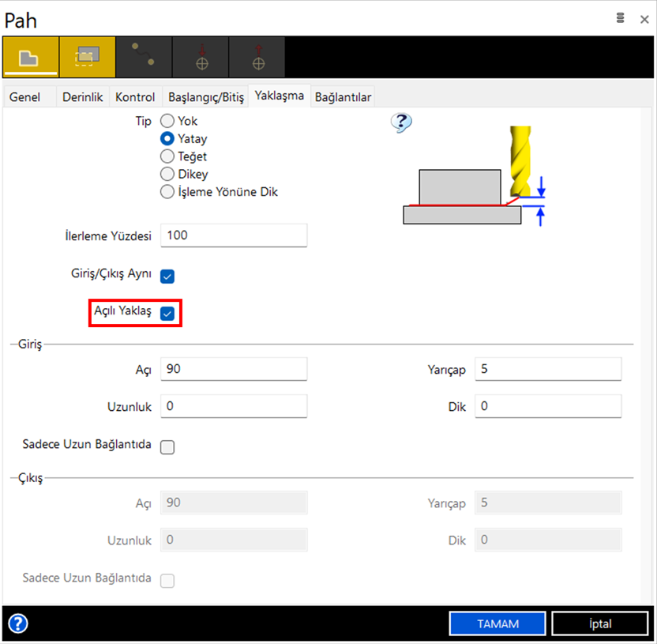This screenshot has height=644, width=657.
Task: Click the Giriş Yarıçap field
Action: pyautogui.click(x=548, y=369)
